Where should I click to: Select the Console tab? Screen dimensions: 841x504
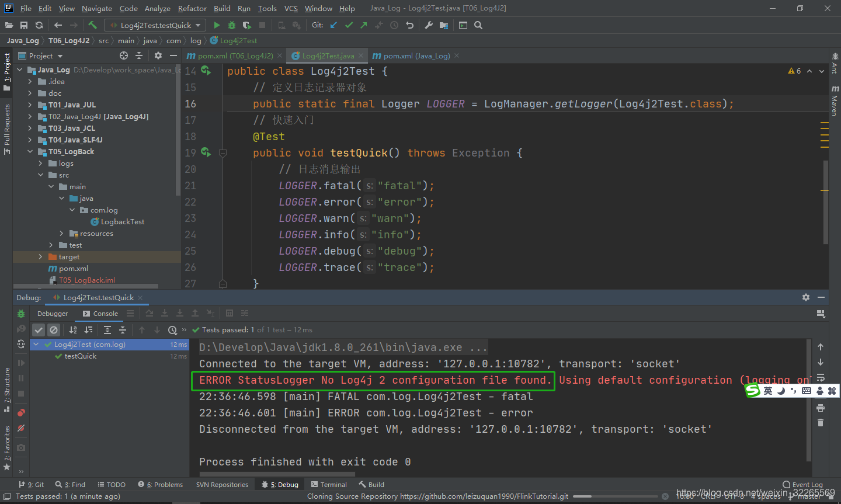(x=100, y=314)
